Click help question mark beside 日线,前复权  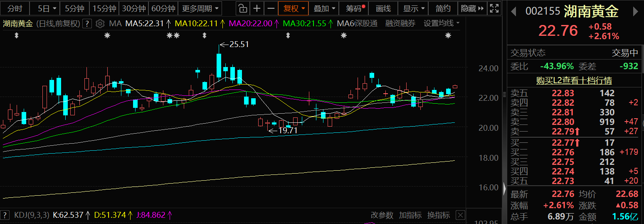(x=87, y=24)
